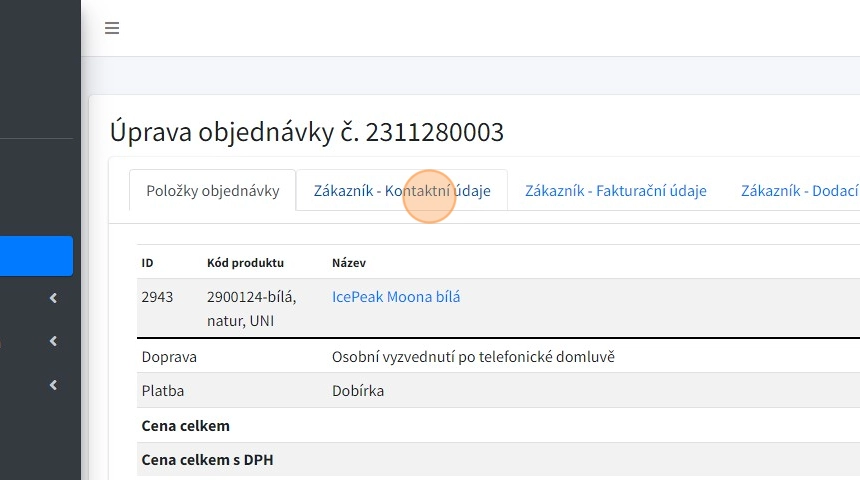The image size is (860, 480).
Task: Toggle the hamburger sidebar menu icon
Action: tap(112, 28)
